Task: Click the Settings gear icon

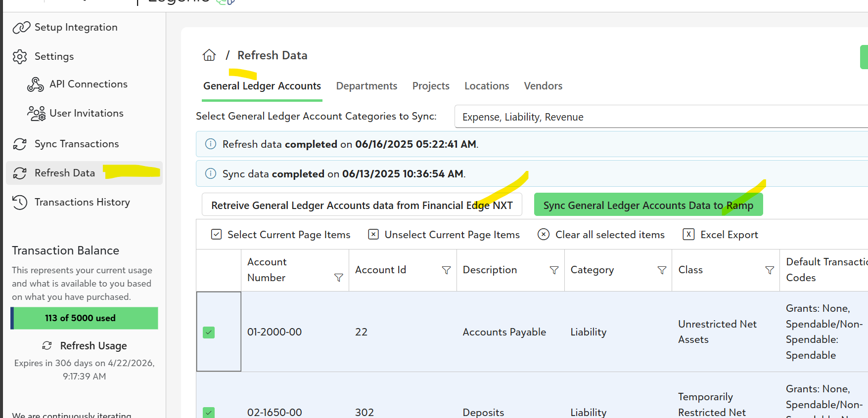Action: tap(20, 57)
